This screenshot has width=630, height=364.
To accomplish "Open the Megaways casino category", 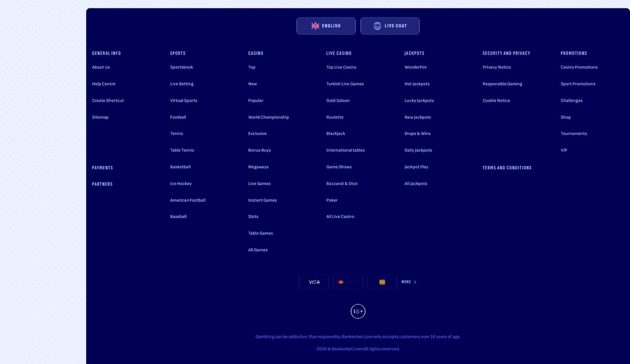I will click(x=258, y=167).
